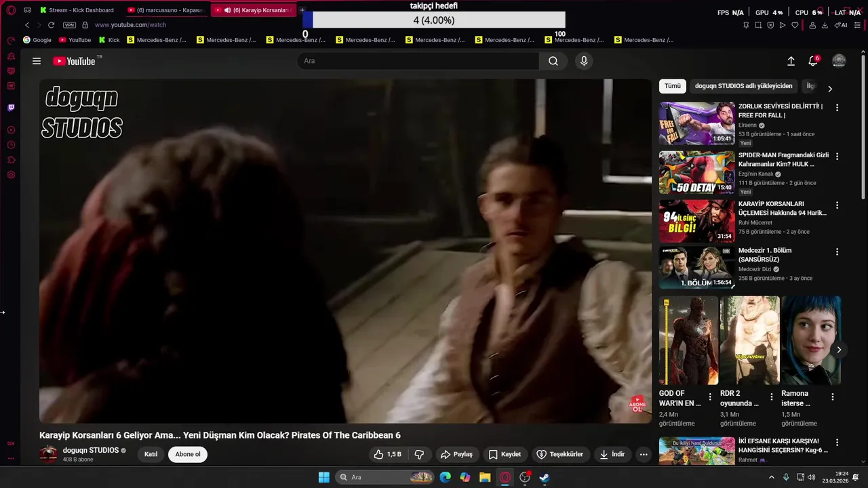Click the takipçi hedefi progress bar
The height and width of the screenshot is (488, 868).
click(434, 20)
